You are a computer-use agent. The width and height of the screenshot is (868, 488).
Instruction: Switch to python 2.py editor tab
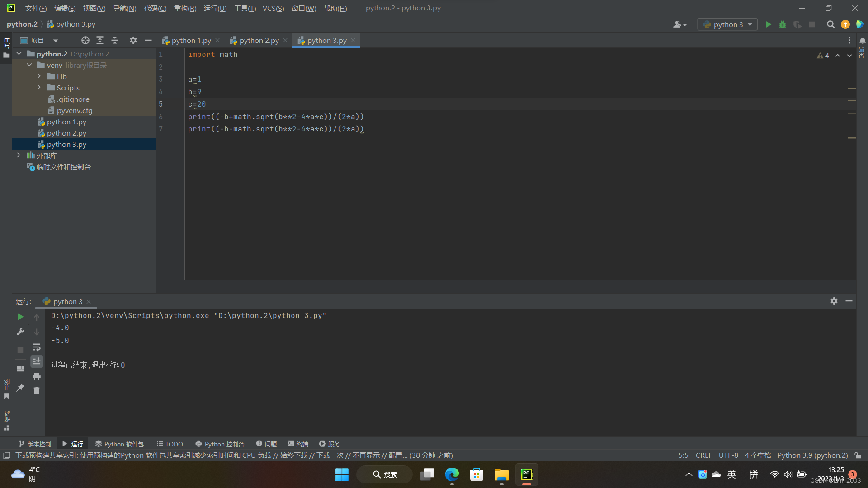259,40
